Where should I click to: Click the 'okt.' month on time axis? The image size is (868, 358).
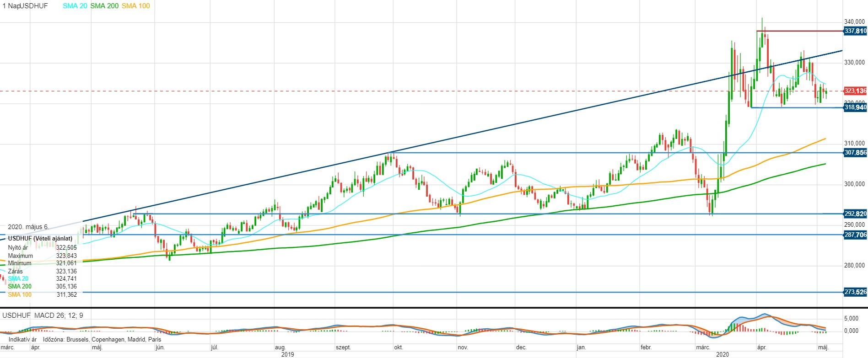399,347
